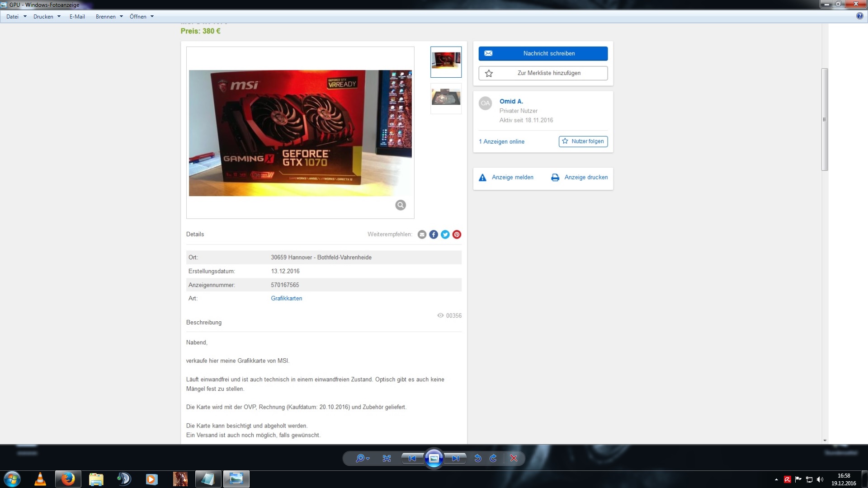Launch VLC media player from taskbar
This screenshot has height=488, width=868.
[40, 479]
